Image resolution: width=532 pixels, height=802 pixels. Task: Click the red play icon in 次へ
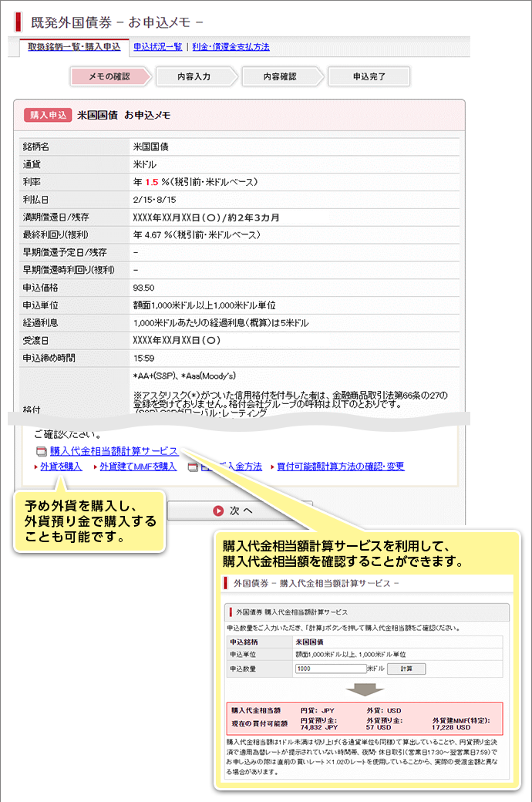(218, 511)
